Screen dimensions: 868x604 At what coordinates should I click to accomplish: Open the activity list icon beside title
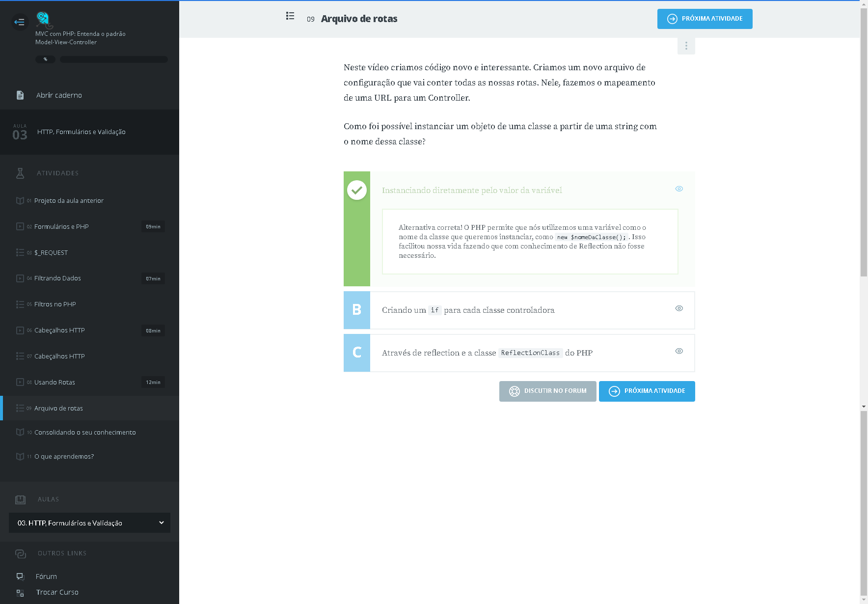pyautogui.click(x=290, y=16)
